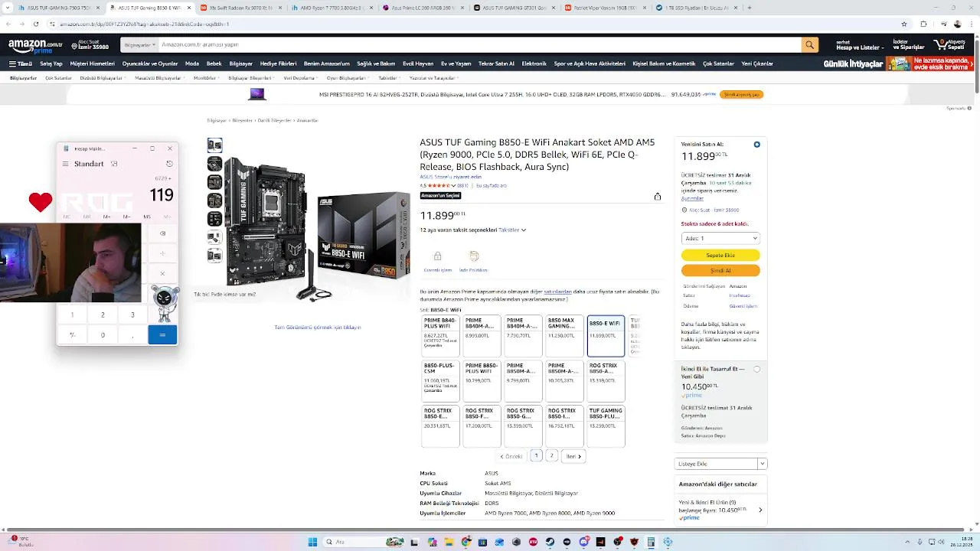This screenshot has height=551, width=980.
Task: Select PRIME B840-PLUS WIFI variant
Action: click(440, 336)
